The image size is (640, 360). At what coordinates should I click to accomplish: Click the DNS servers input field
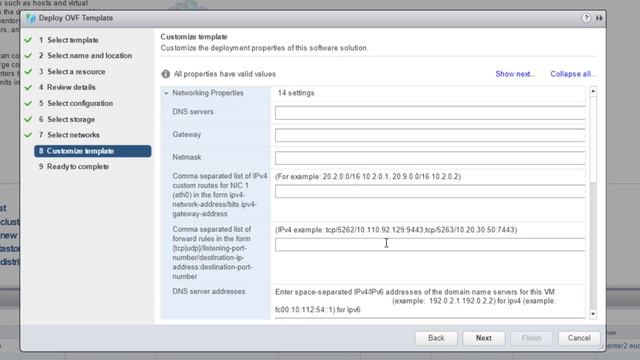(x=430, y=113)
